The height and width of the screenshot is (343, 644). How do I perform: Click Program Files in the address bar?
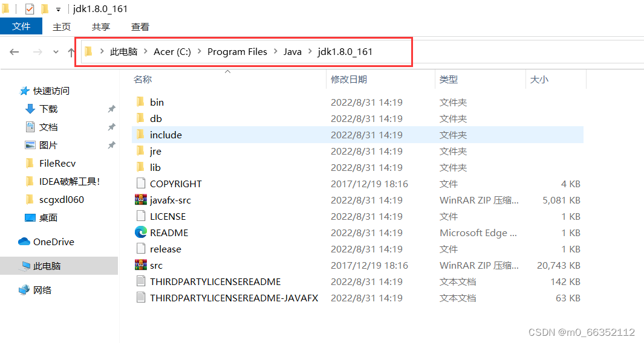click(x=237, y=52)
